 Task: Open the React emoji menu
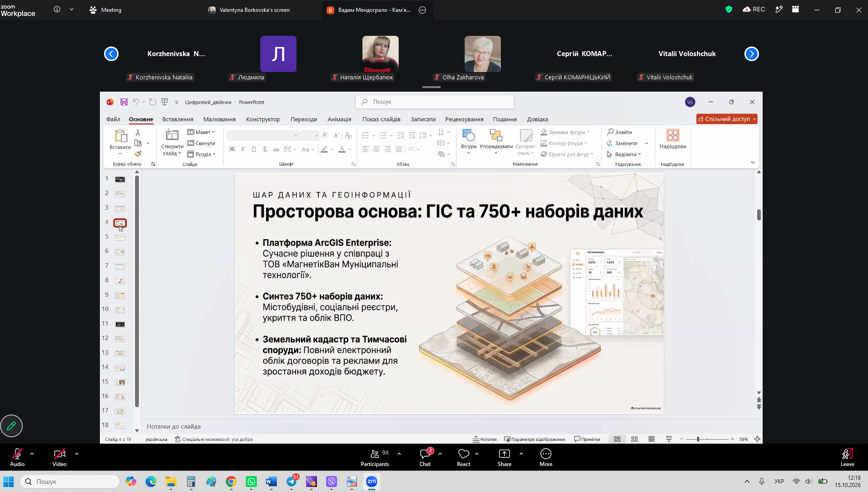(x=463, y=457)
